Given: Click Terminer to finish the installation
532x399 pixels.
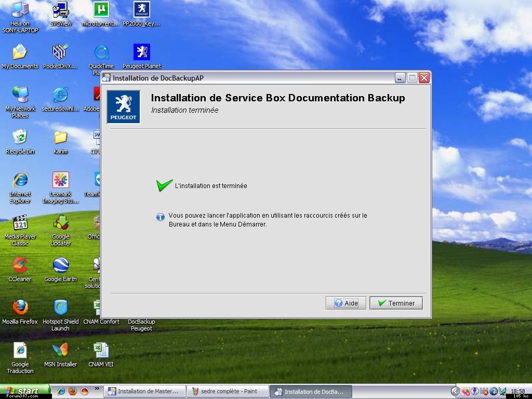Looking at the screenshot, I should (x=396, y=303).
